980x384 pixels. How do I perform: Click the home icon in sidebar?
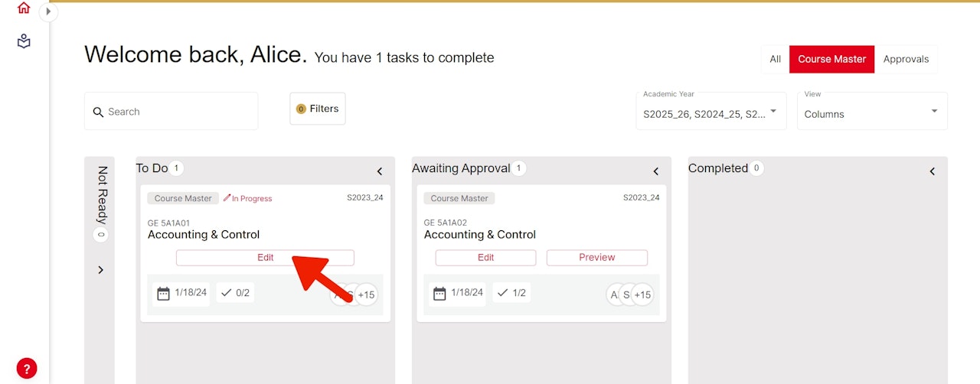(x=24, y=8)
